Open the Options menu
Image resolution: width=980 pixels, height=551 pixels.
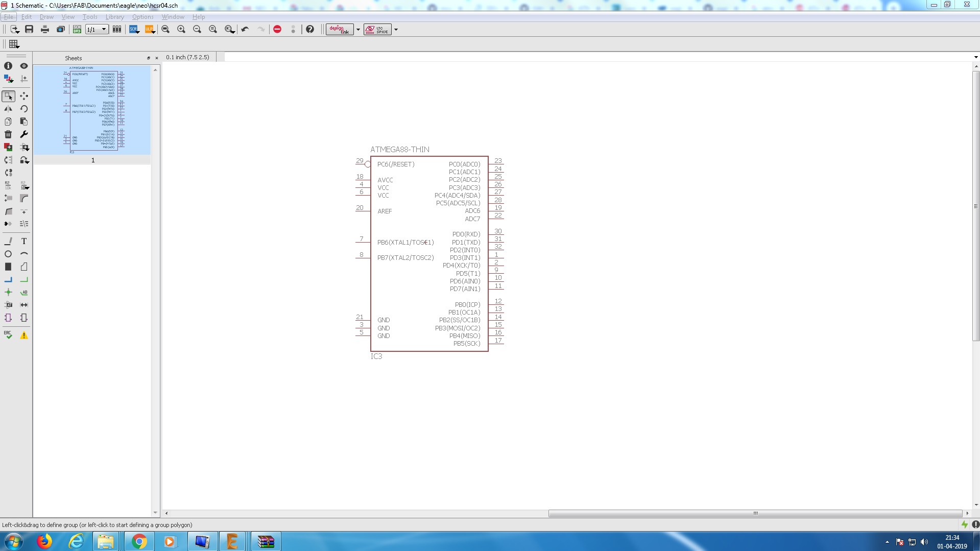[143, 17]
